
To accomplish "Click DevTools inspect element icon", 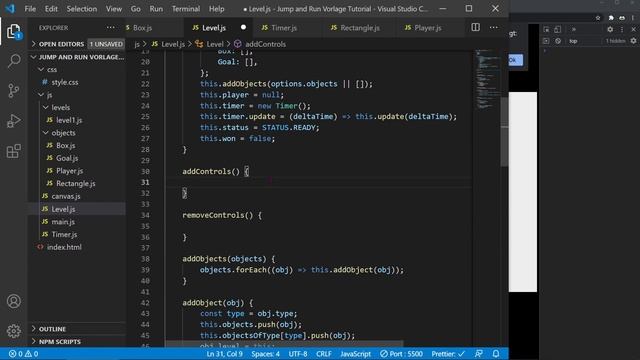I will 546,29.
